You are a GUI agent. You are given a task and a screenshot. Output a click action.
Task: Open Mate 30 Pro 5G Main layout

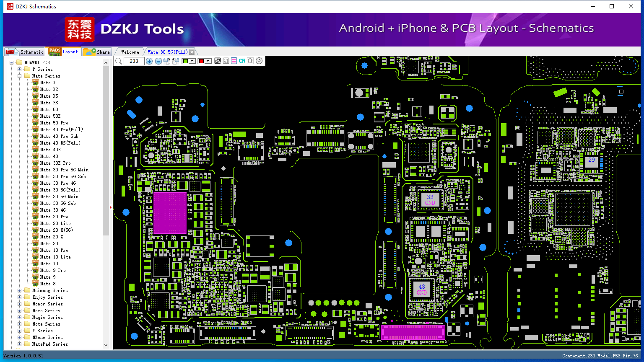click(x=64, y=170)
